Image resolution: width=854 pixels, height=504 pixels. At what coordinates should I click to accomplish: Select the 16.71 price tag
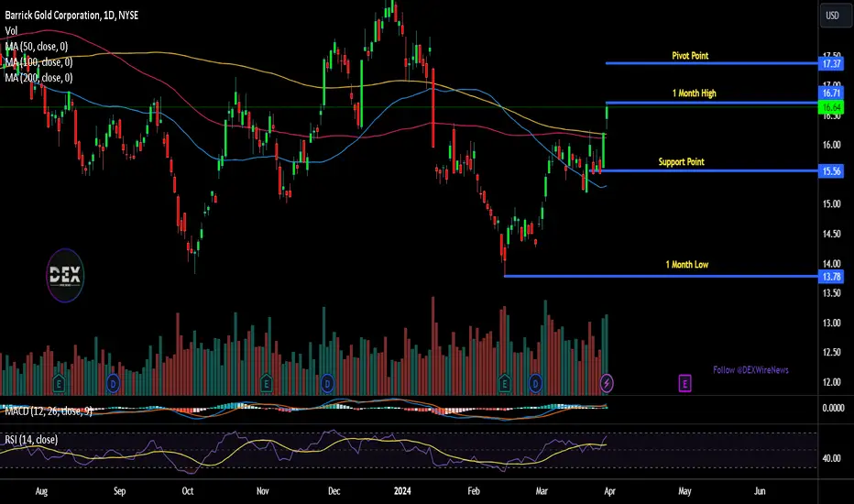click(832, 93)
